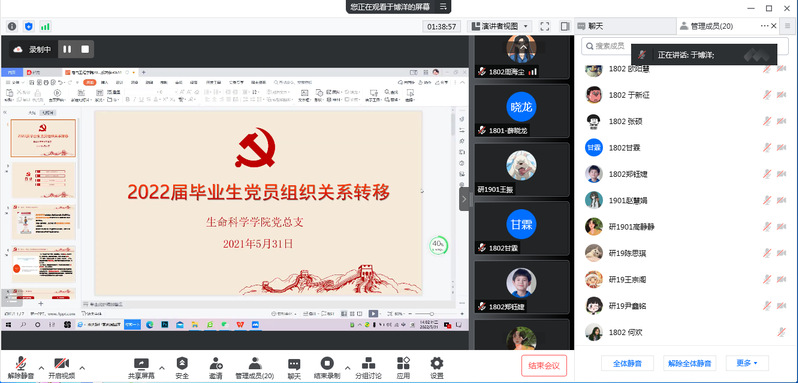Expand video options arrow beside 开启视频
Image resolution: width=798 pixels, height=383 pixels.
coord(82,368)
